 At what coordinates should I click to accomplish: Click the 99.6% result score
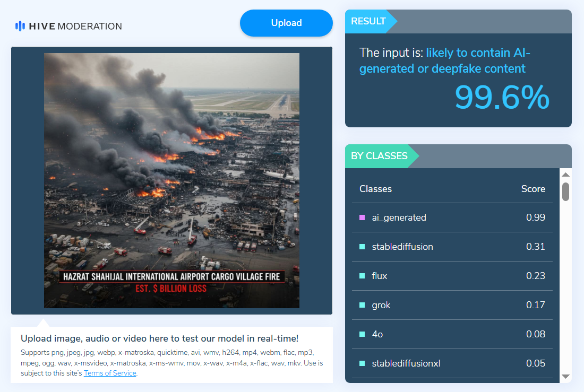(x=502, y=98)
